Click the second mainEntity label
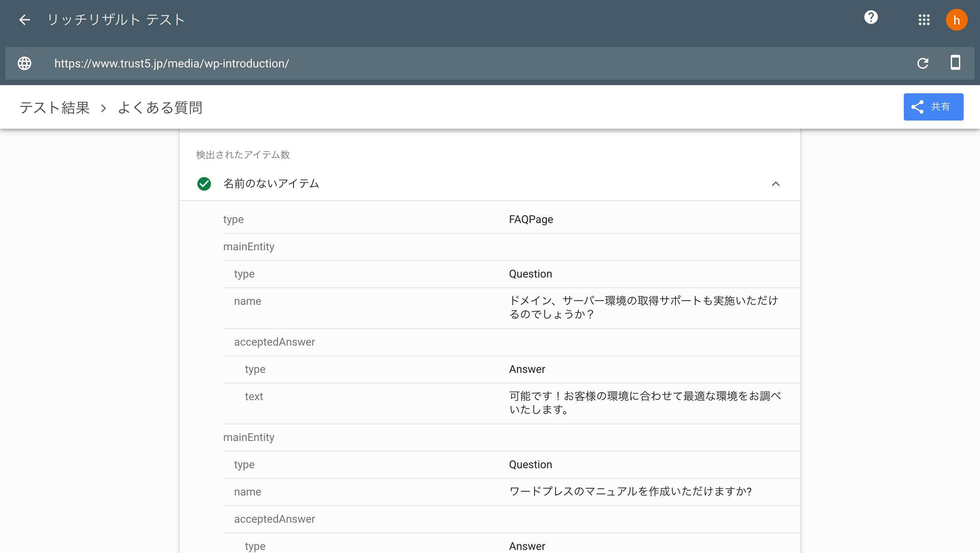980x553 pixels. click(249, 437)
